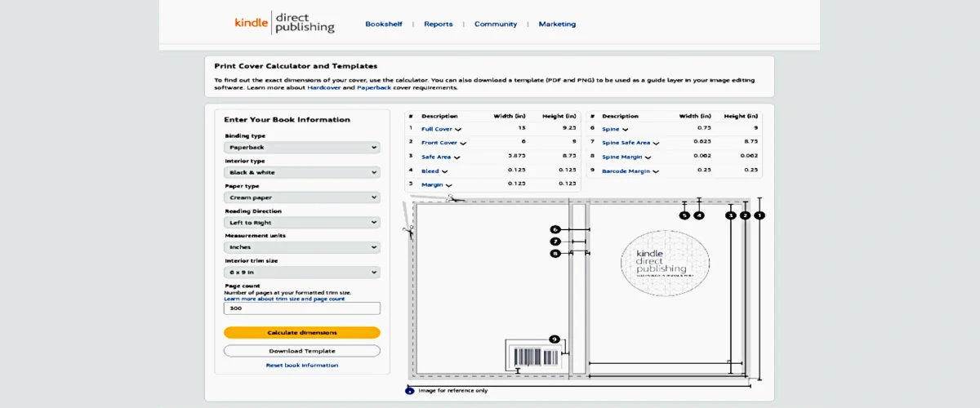Open the Binding type dropdown showing Paperback

point(302,148)
